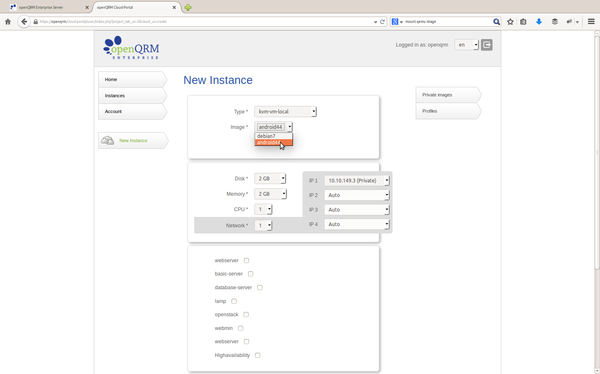Click the cloud icon next to New Instance
Viewport: 600px width, 374px height.
[107, 140]
